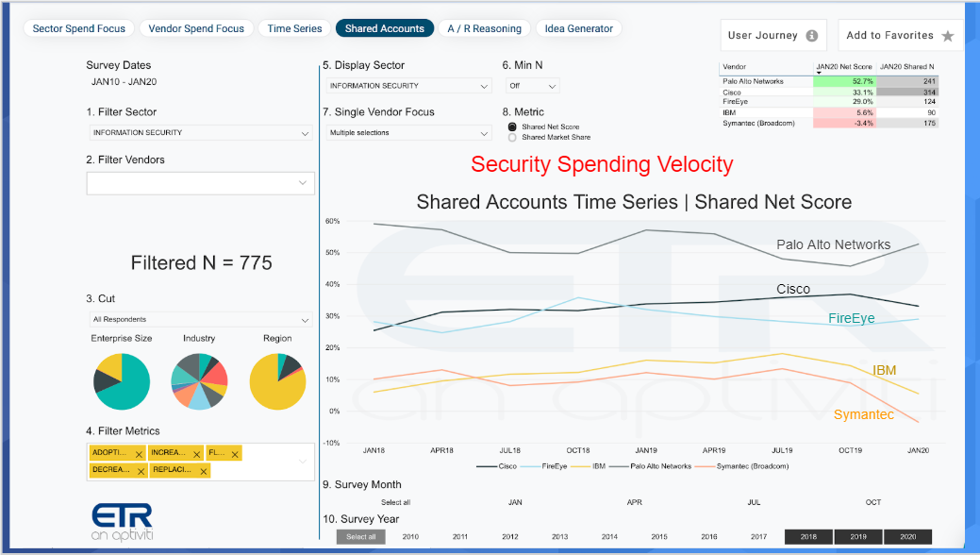The width and height of the screenshot is (980, 555).
Task: Open the Filter Sector dropdown
Action: [201, 133]
